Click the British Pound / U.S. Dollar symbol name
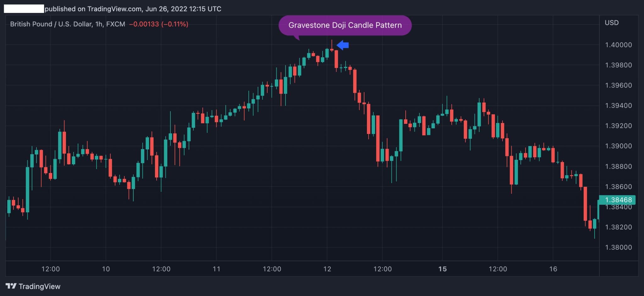The width and height of the screenshot is (644, 296). [x=52, y=24]
